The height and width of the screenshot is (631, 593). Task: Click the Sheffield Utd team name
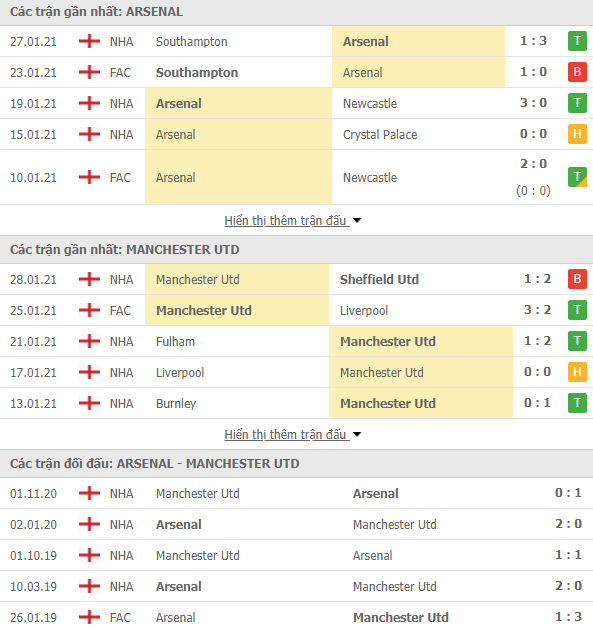point(379,279)
